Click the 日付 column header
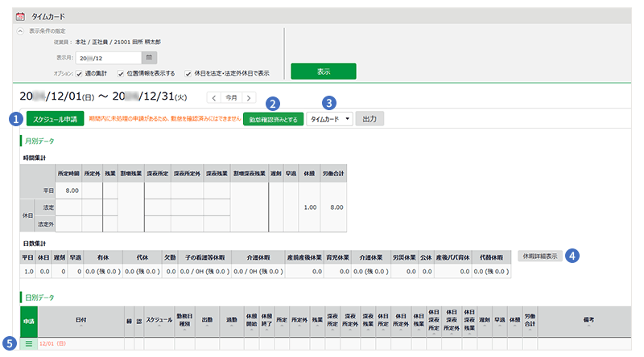Screen dimensions: 644x357 coord(80,319)
